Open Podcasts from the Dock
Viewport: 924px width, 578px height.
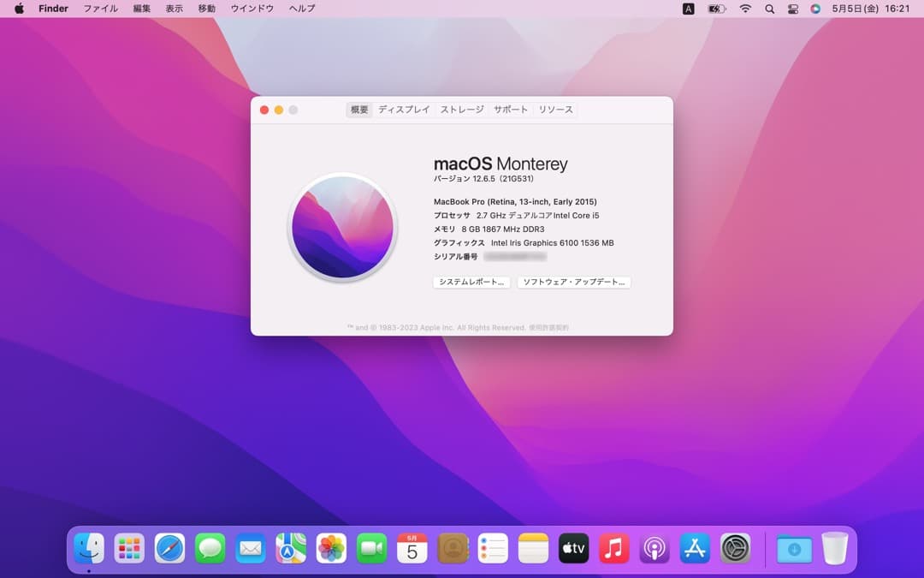coord(654,548)
